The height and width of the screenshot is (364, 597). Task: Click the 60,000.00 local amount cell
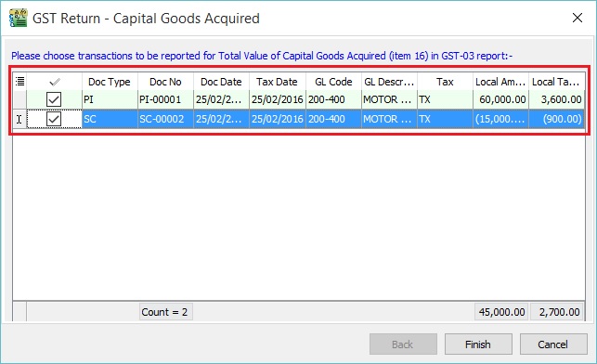click(500, 99)
